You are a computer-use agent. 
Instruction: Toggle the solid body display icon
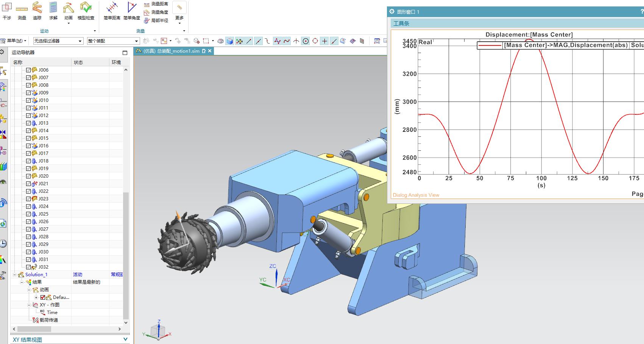pyautogui.click(x=229, y=41)
